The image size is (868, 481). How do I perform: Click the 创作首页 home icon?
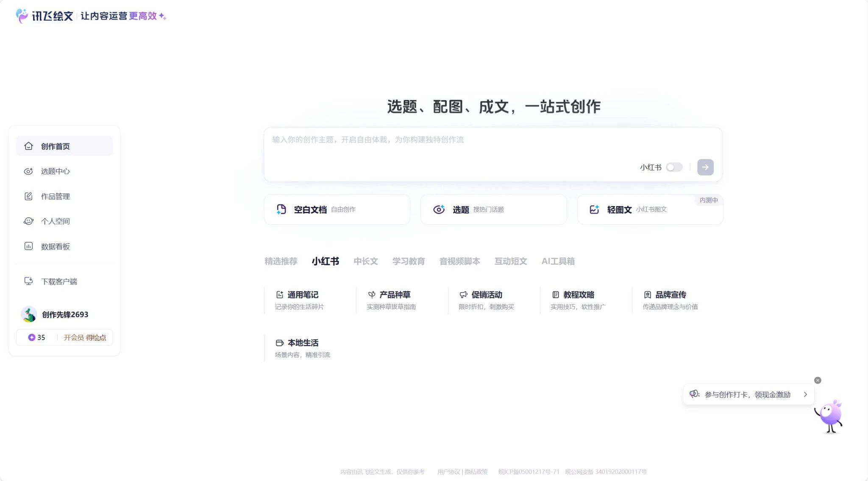coord(28,146)
